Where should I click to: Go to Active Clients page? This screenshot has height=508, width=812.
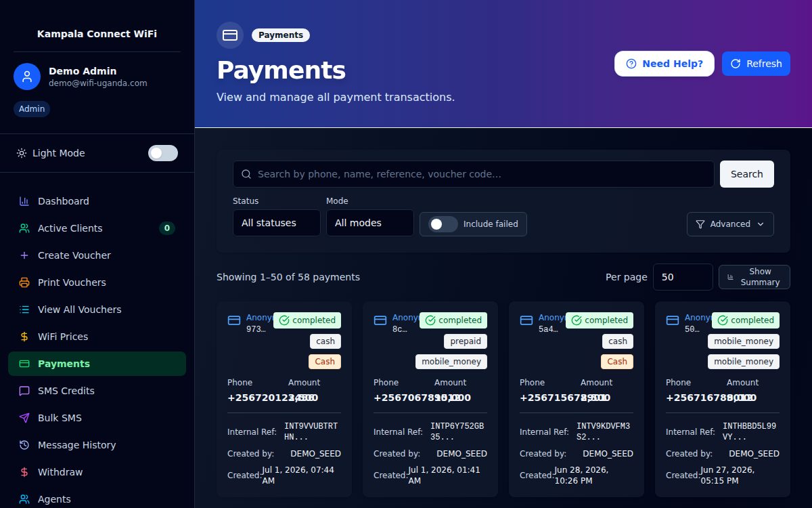(x=97, y=228)
